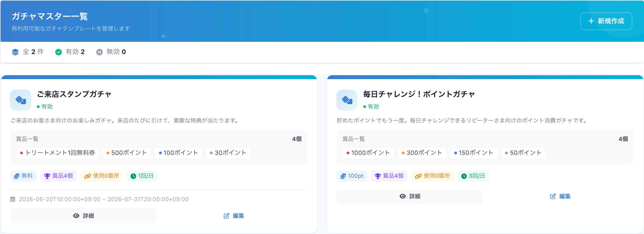Click trophy icon in 毎日チャレンジ！ポイントガチャ 賞品4個 badge
Screen dimensions: 644x234
[378, 176]
